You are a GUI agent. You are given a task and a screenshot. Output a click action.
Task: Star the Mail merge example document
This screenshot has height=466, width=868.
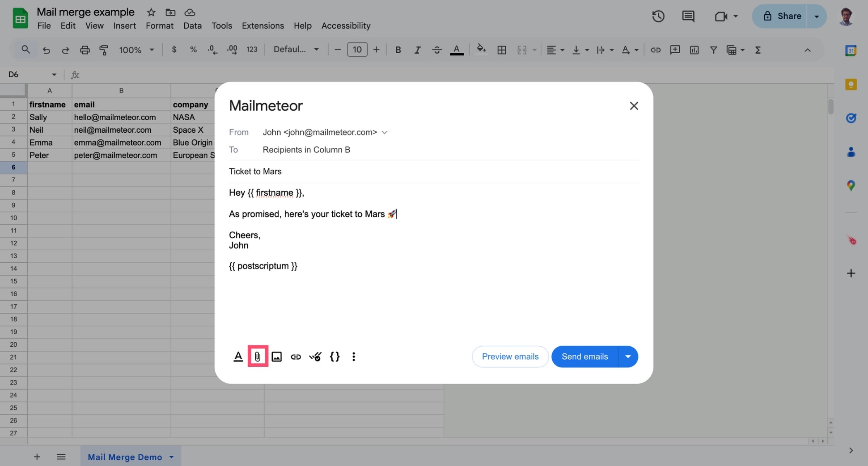pyautogui.click(x=151, y=12)
